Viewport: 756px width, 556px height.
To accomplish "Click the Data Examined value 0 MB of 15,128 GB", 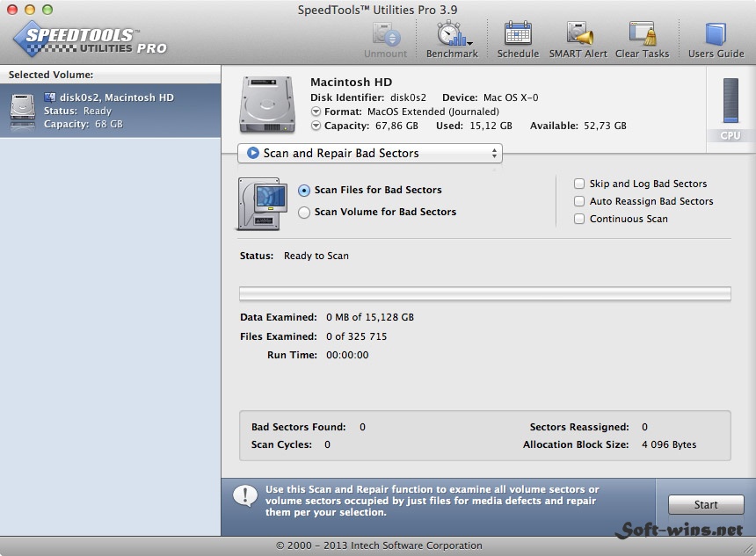I will (370, 317).
